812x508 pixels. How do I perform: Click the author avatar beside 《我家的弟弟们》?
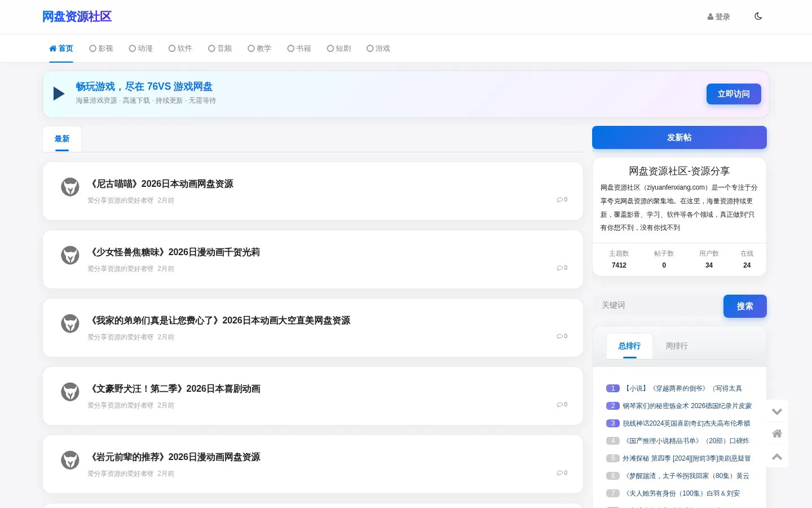tap(70, 323)
